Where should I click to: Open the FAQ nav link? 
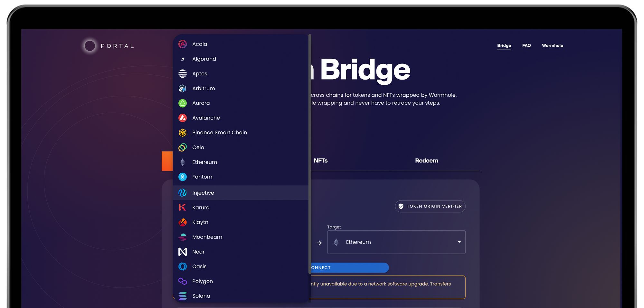pos(526,45)
